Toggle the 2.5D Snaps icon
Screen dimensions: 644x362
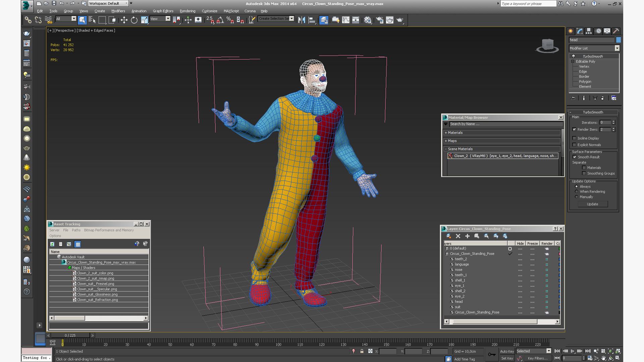(210, 20)
